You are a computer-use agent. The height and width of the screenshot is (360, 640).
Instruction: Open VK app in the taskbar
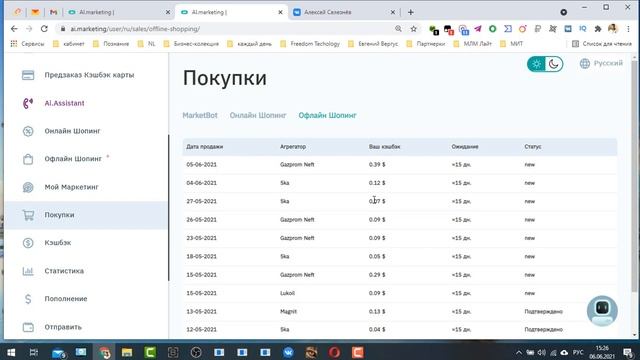point(288,352)
